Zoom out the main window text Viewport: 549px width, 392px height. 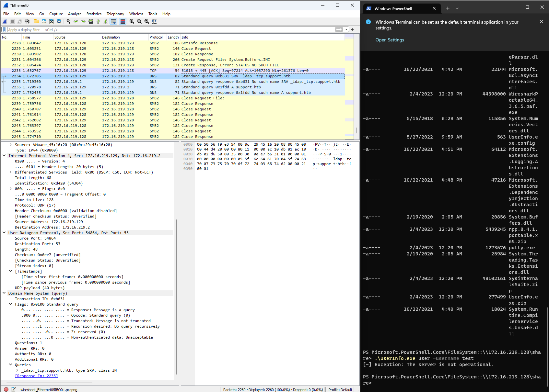pos(139,21)
